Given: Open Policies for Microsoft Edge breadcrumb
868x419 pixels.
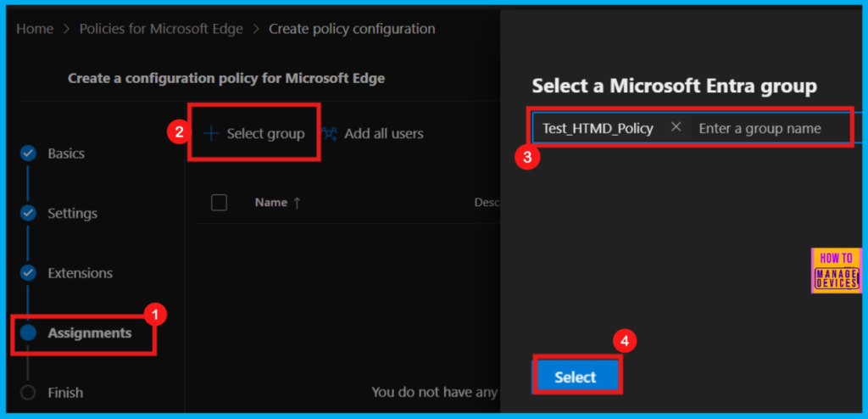Looking at the screenshot, I should pos(161,29).
